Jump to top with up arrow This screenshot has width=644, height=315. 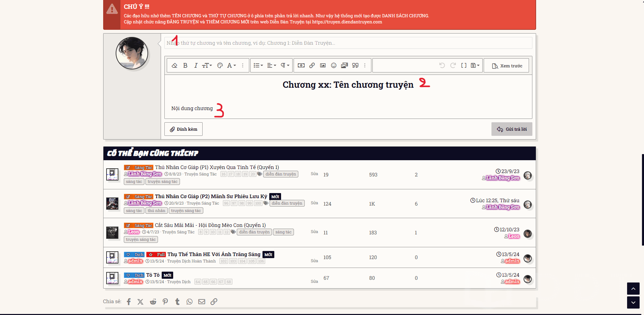pos(633,289)
